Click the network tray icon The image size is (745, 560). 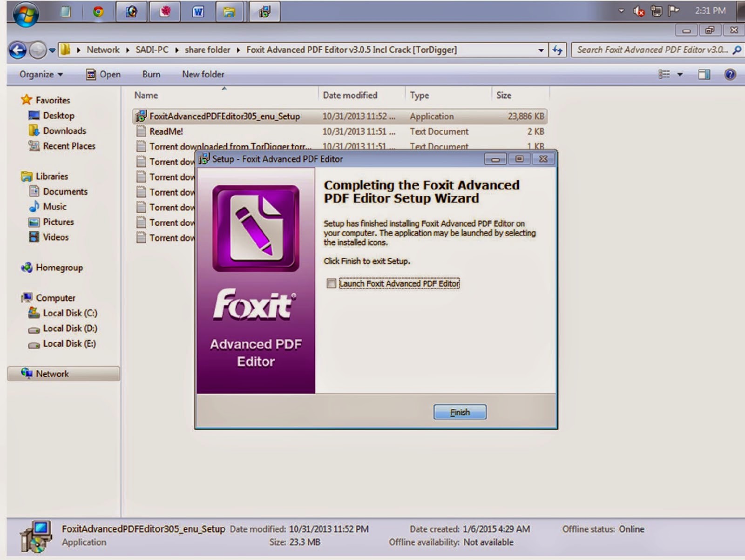(656, 11)
